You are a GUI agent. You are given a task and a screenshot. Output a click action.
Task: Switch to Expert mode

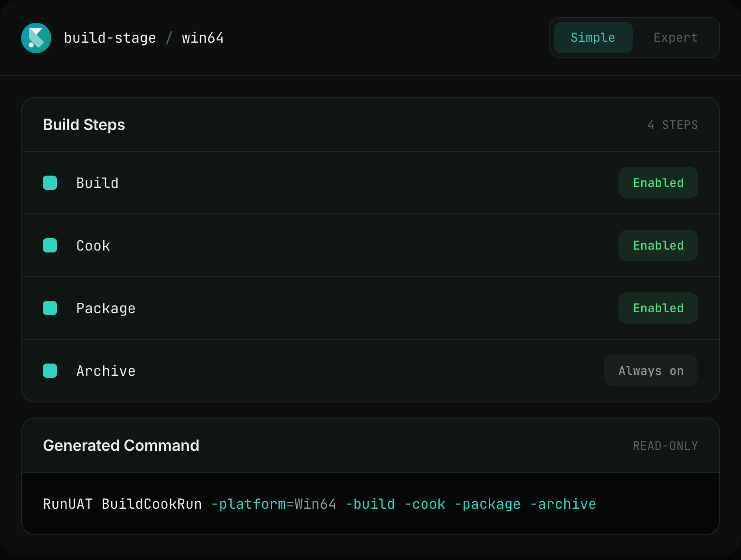(x=675, y=37)
